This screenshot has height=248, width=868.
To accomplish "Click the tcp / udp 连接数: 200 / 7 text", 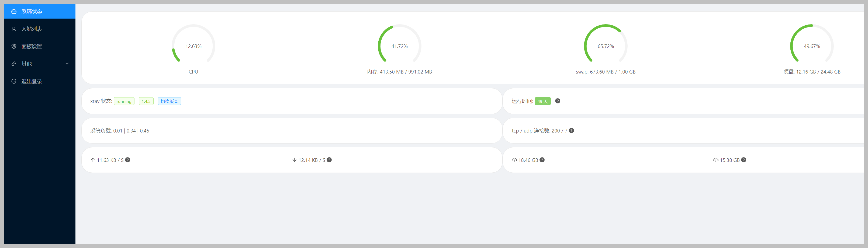I will pos(540,131).
